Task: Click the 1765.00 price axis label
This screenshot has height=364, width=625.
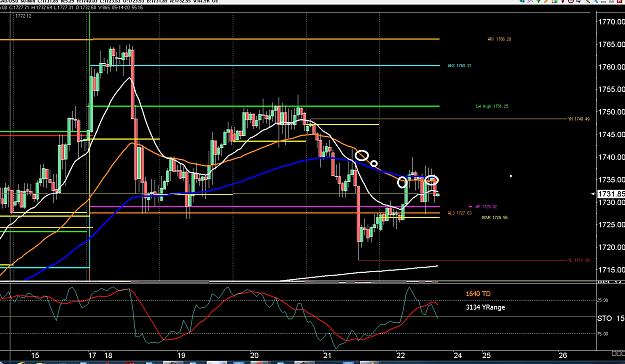Action: coord(611,44)
